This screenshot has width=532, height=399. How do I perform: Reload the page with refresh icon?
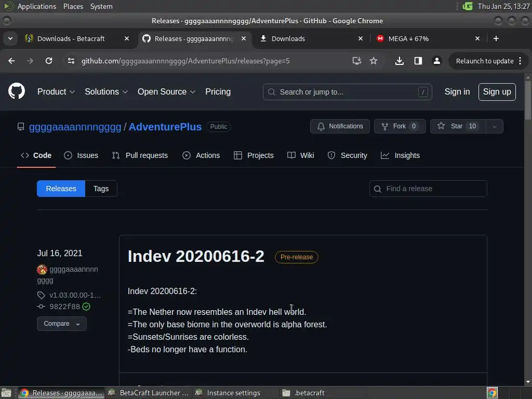[49, 61]
